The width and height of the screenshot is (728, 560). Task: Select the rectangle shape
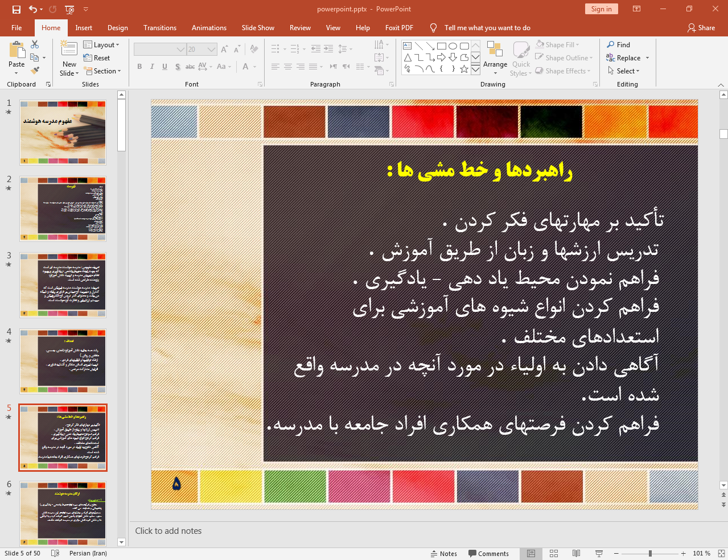coord(442,46)
